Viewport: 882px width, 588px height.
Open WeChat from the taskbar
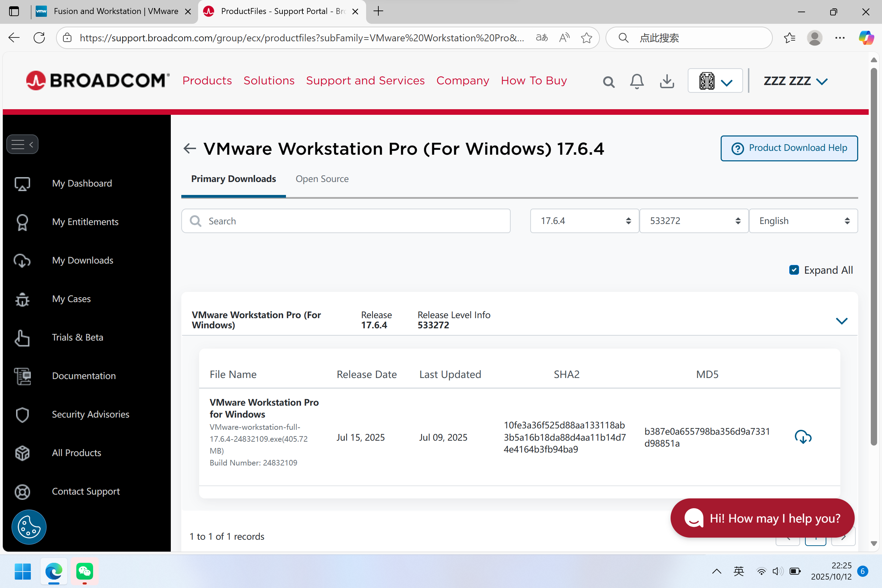pos(84,571)
